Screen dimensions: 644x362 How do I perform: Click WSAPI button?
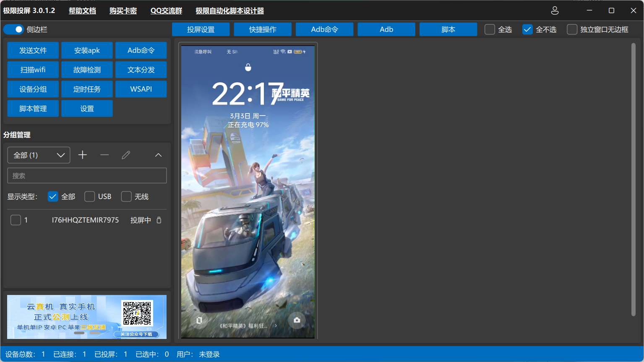[x=141, y=89]
